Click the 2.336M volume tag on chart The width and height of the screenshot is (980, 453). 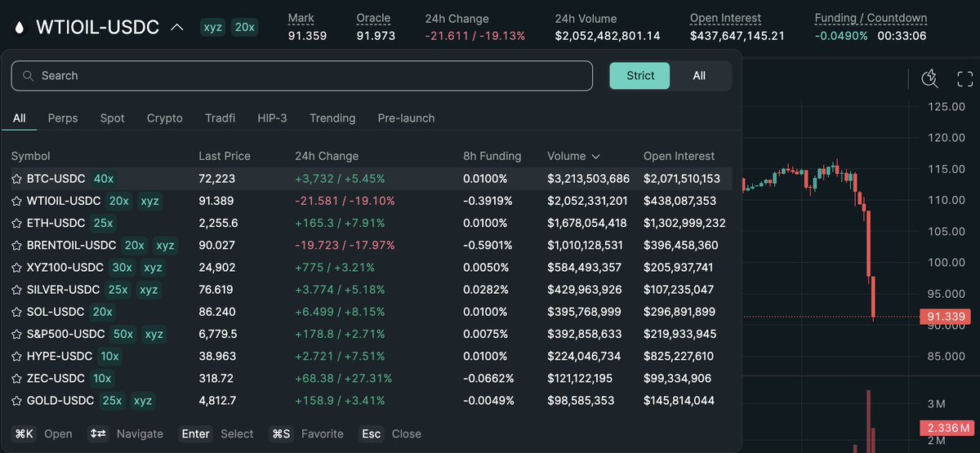pyautogui.click(x=947, y=428)
